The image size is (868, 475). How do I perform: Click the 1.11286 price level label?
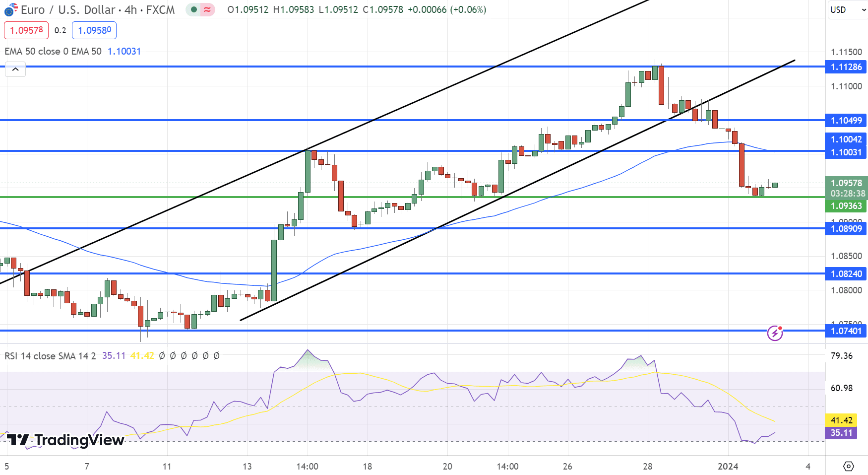tap(846, 67)
